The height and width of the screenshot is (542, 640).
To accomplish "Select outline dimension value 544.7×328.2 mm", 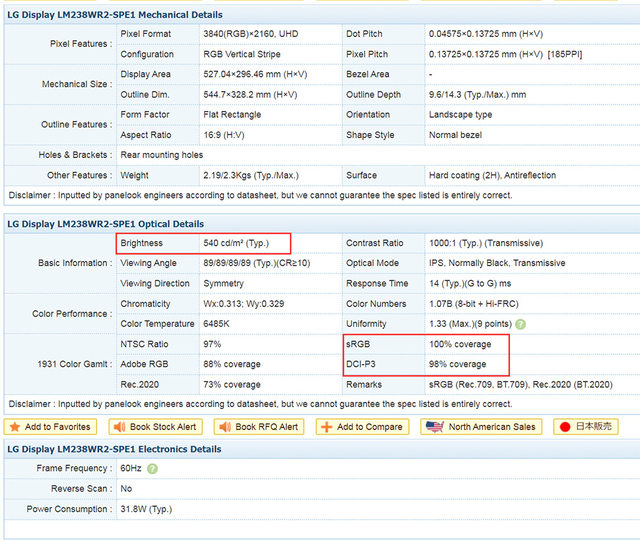I will tap(250, 95).
